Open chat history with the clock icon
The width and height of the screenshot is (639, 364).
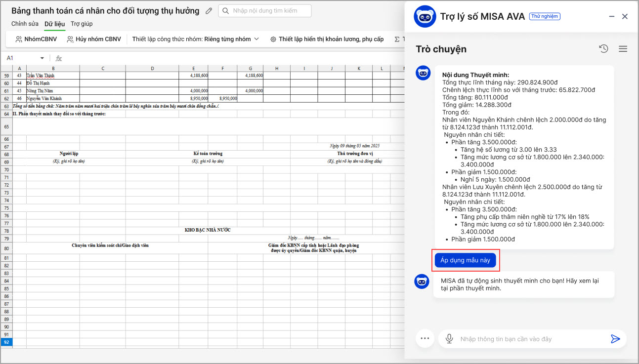click(x=603, y=48)
